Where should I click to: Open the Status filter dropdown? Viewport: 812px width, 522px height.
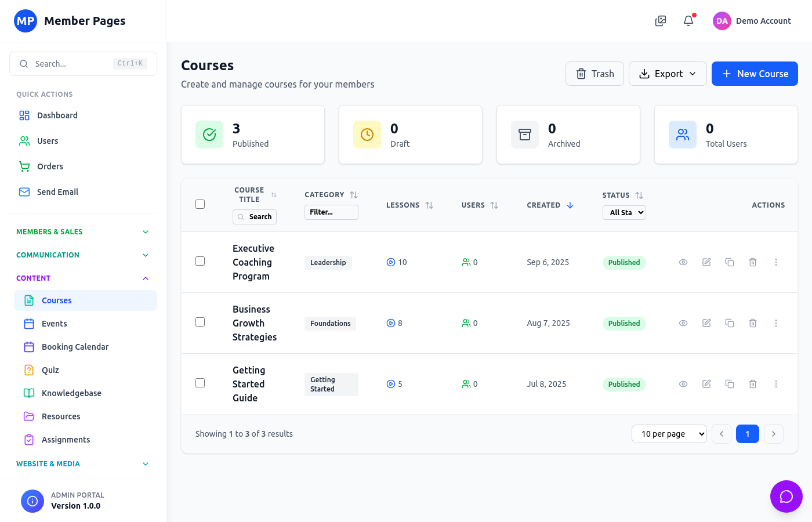pyautogui.click(x=624, y=212)
